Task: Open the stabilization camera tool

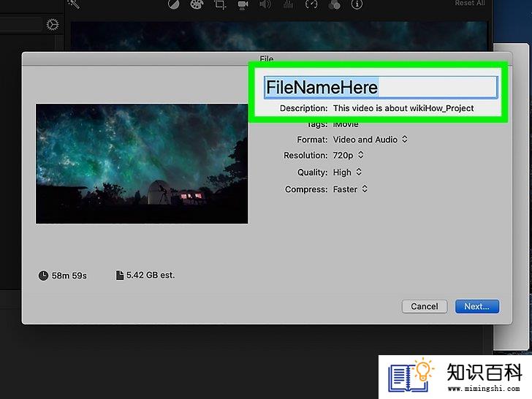Action: pyautogui.click(x=243, y=4)
